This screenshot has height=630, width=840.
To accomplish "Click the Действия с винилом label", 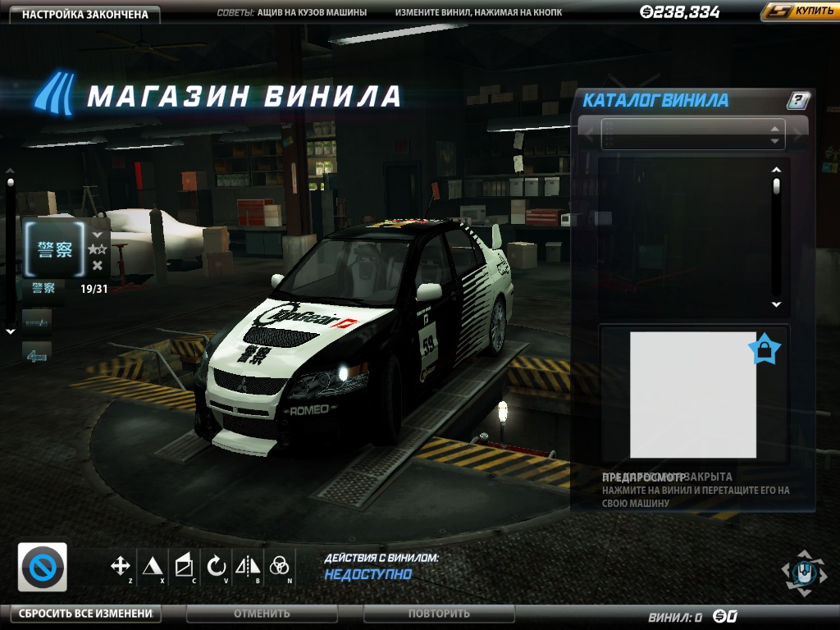I will (x=381, y=558).
